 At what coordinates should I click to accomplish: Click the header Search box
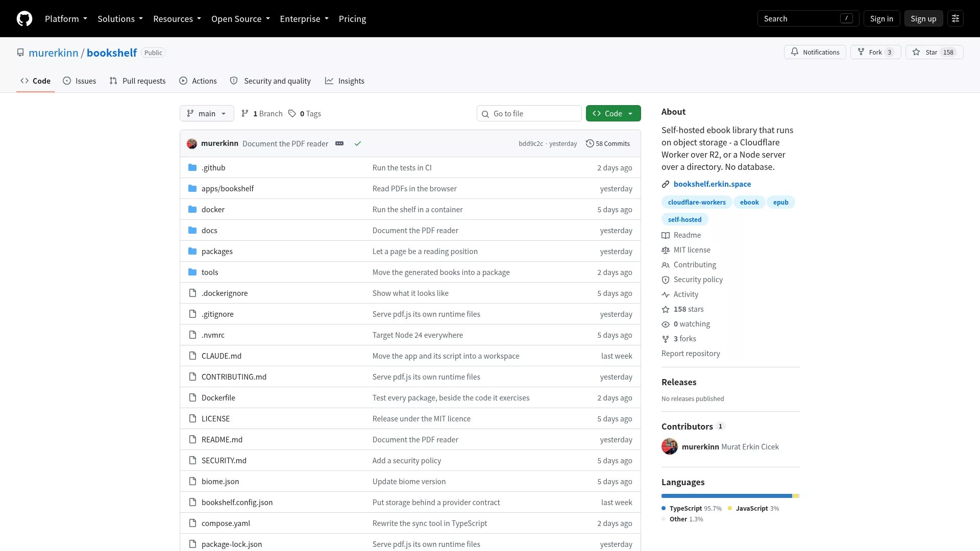tap(808, 19)
